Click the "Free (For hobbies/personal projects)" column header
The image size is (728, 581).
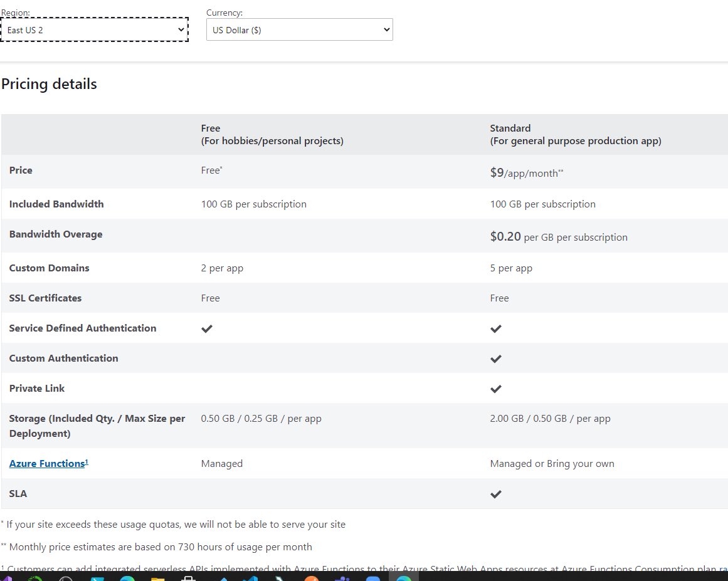272,135
